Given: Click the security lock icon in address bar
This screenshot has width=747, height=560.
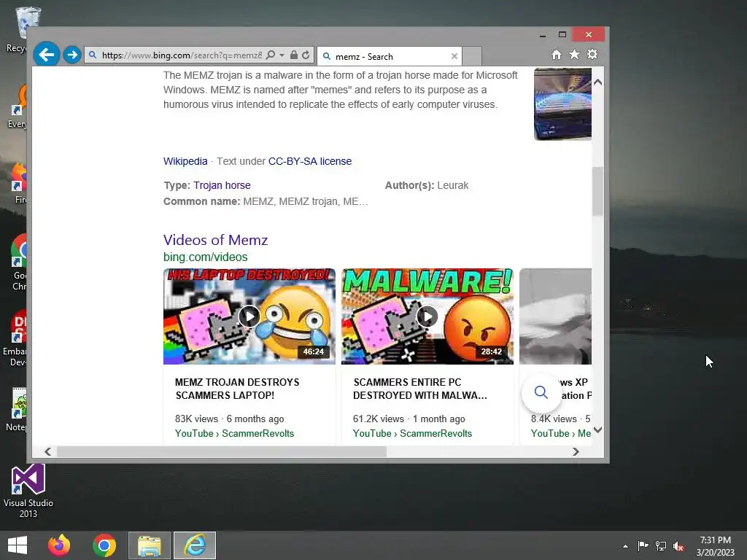Looking at the screenshot, I should [294, 55].
